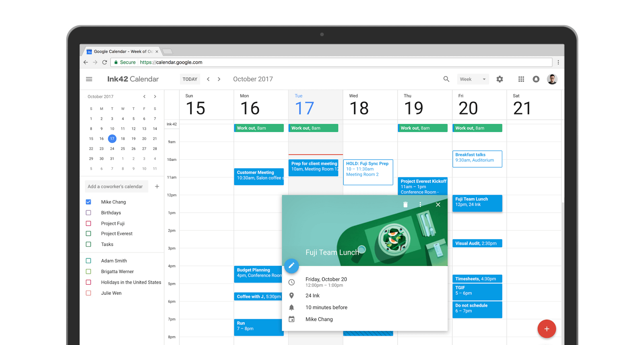This screenshot has width=644, height=345.
Task: Open the main hamburger menu
Action: 89,79
